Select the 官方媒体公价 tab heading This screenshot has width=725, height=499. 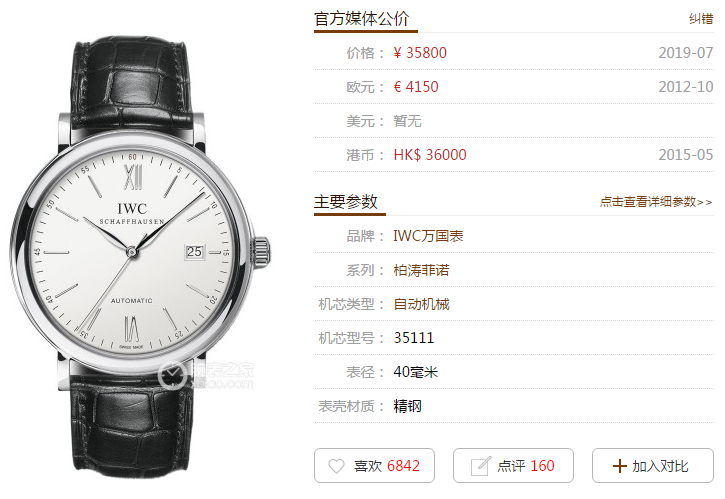362,18
